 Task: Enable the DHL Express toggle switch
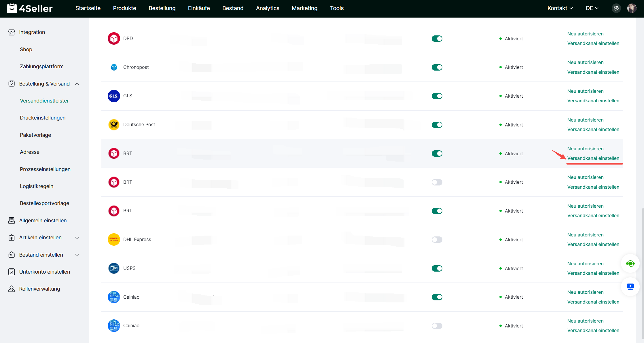437,240
